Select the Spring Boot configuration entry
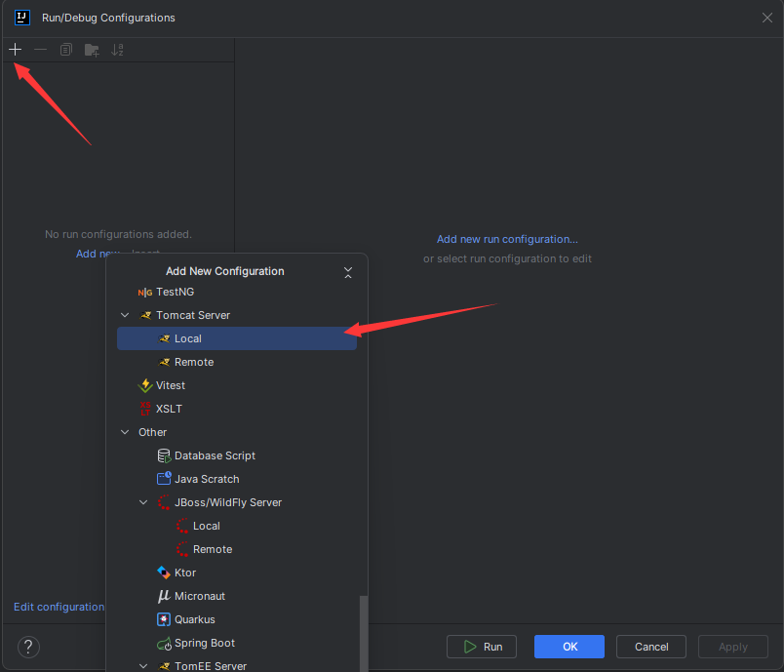The image size is (784, 672). point(204,643)
